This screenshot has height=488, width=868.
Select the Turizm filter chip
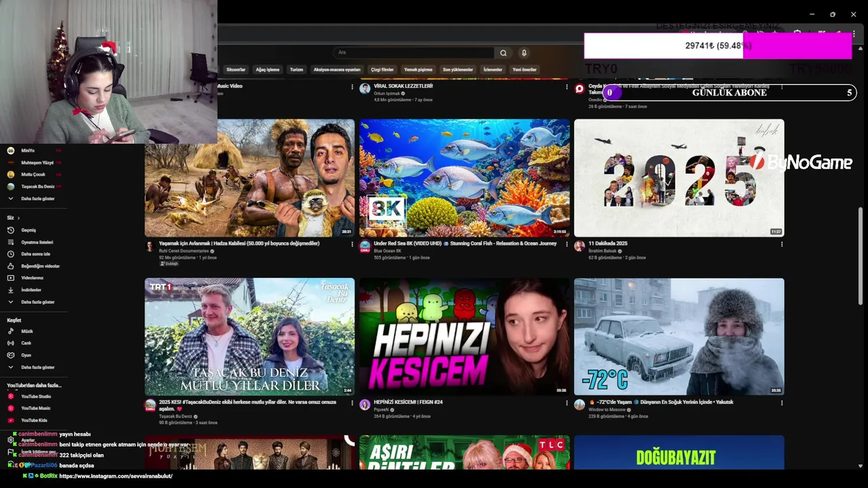(296, 70)
